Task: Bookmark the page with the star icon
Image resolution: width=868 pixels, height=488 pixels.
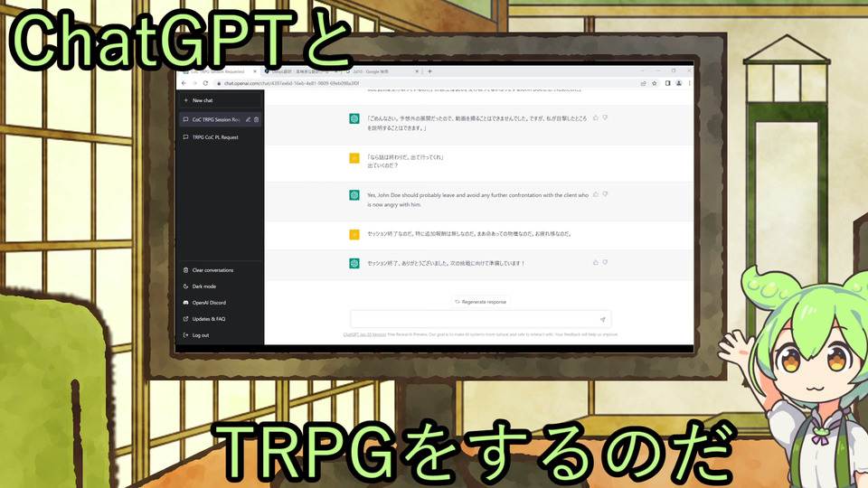Action: pos(655,83)
